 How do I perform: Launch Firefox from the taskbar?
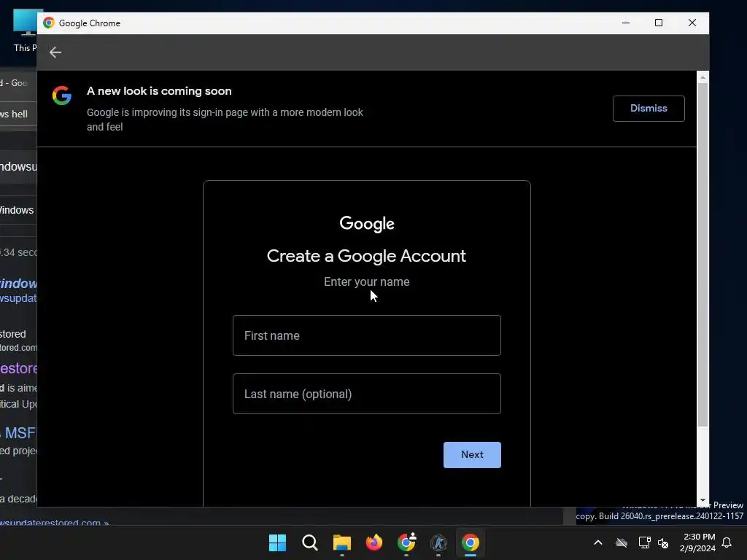374,542
